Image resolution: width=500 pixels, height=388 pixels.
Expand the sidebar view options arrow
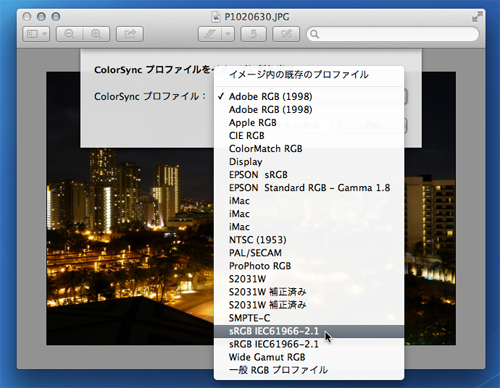coord(45,34)
